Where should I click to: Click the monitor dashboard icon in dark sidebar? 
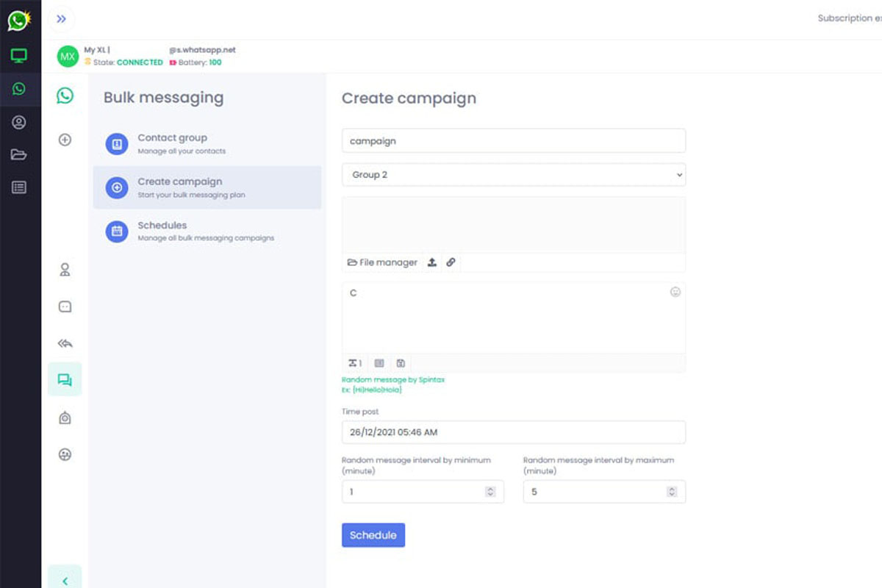(19, 56)
